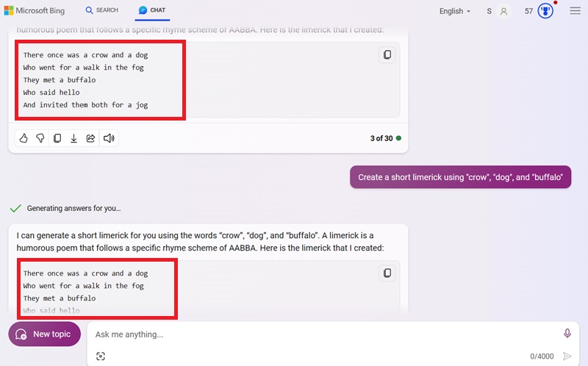Click the letter S account name
The height and width of the screenshot is (366, 588).
[x=489, y=11]
